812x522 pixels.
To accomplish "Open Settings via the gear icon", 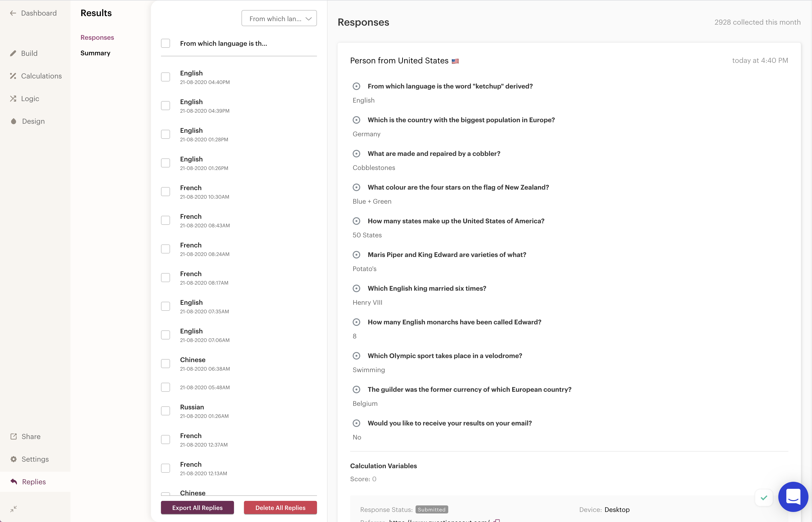I will [14, 459].
